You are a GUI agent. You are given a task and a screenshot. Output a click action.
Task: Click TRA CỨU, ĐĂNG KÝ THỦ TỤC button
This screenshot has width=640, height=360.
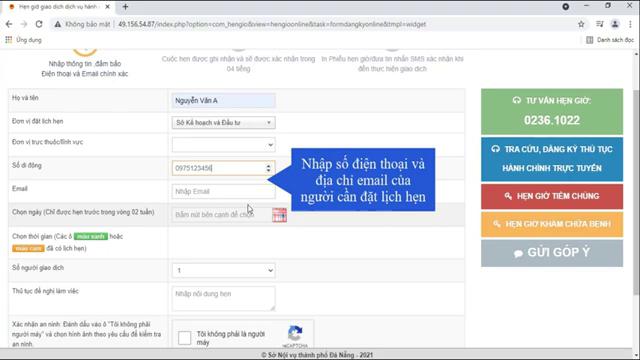[x=552, y=159]
